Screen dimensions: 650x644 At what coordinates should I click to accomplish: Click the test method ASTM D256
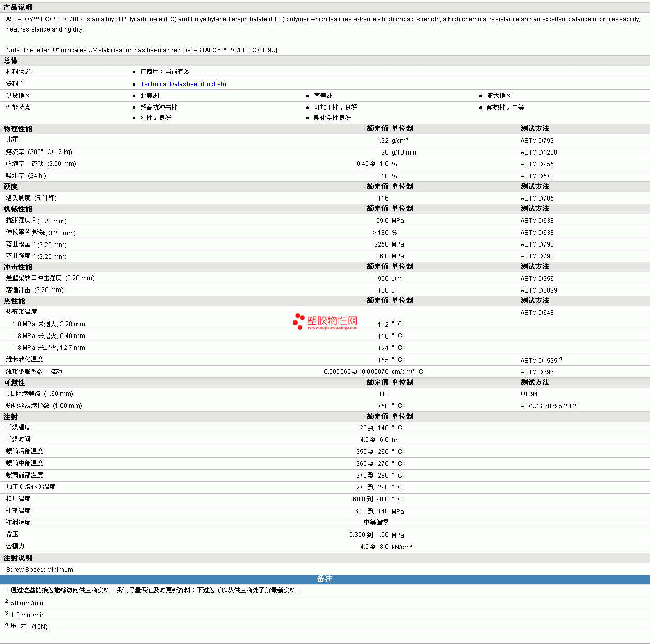pos(537,279)
